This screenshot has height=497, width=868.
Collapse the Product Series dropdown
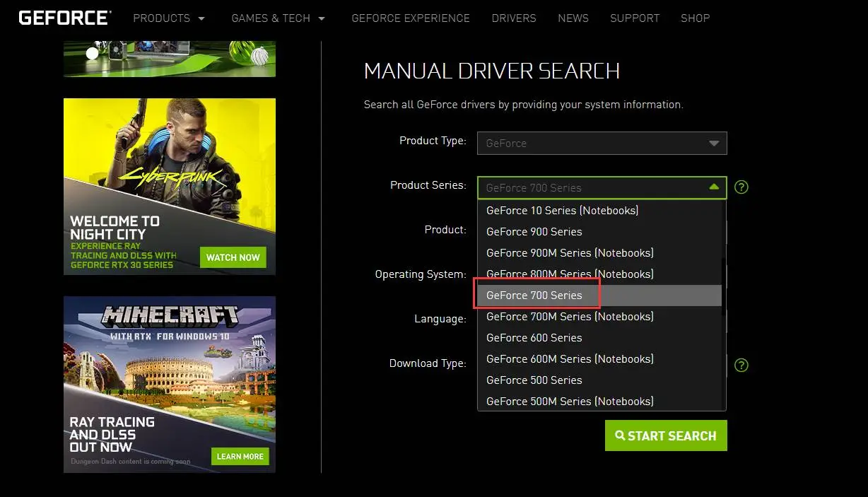602,187
